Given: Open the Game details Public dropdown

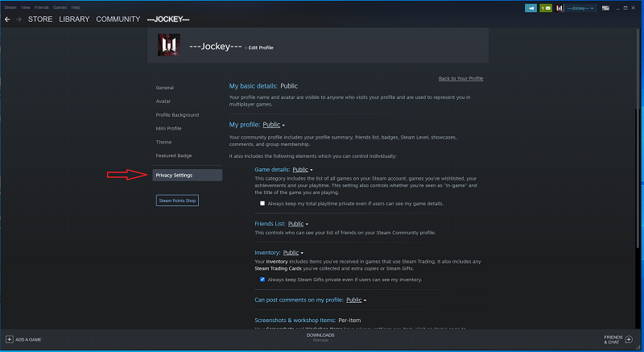Looking at the screenshot, I should pos(303,170).
